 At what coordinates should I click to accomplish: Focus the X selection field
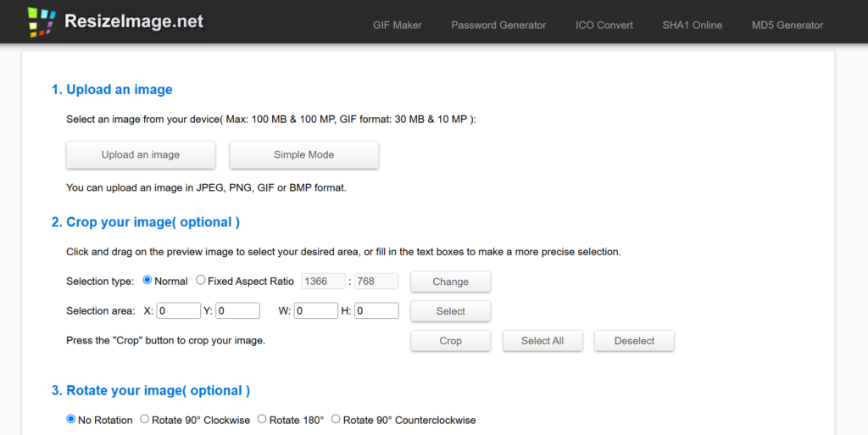tap(178, 310)
